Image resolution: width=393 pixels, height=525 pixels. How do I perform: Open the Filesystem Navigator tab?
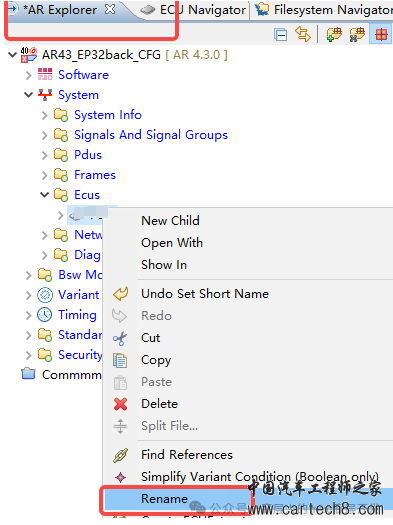pos(323,10)
